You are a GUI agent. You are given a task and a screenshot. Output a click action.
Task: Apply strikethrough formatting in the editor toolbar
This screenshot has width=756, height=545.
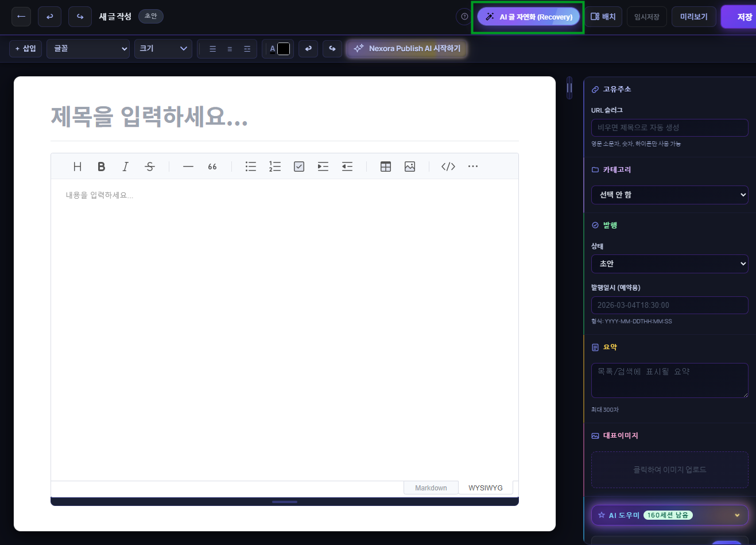[150, 167]
